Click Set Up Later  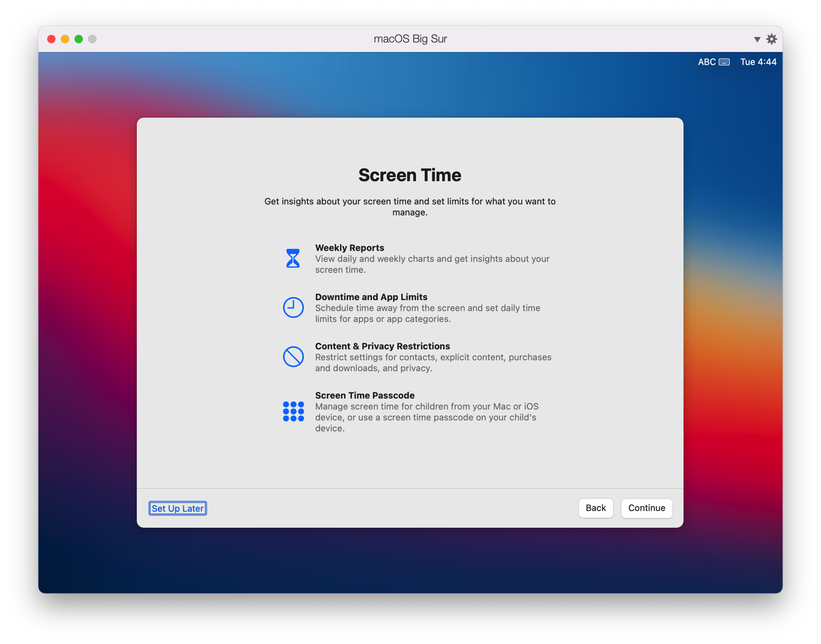point(178,508)
